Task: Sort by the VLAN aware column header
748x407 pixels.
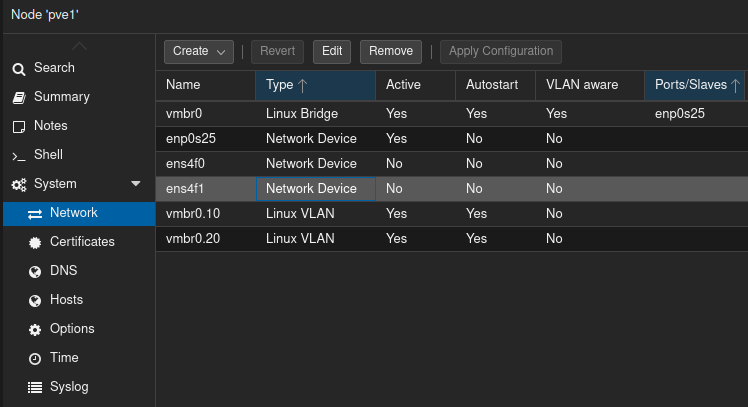Action: coord(590,85)
